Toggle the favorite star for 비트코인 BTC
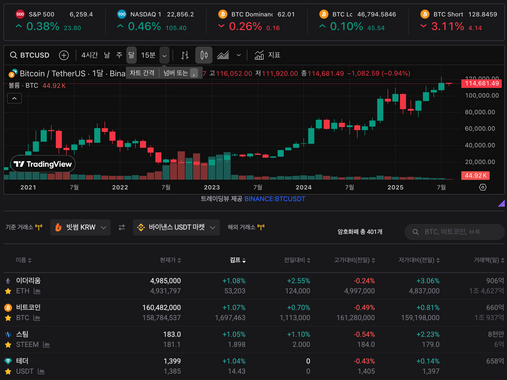Image resolution: width=507 pixels, height=380 pixels. pos(8,318)
